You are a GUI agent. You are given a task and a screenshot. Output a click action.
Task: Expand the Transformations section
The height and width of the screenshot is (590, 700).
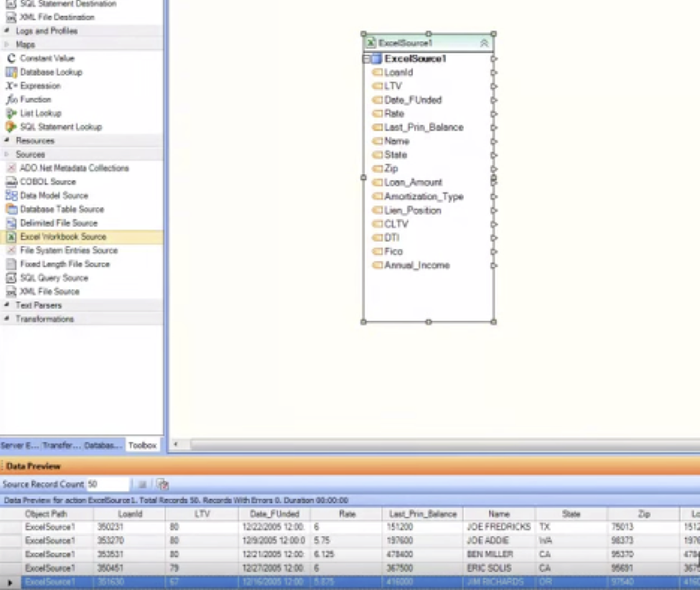(7, 319)
